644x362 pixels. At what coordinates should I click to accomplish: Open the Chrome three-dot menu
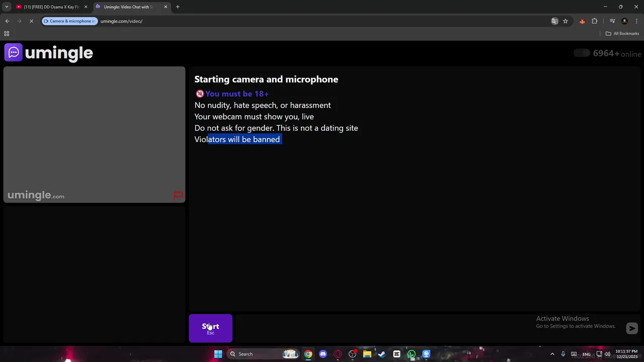[637, 21]
